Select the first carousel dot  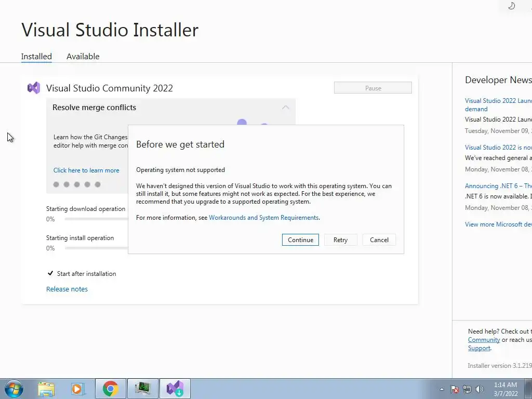point(56,184)
